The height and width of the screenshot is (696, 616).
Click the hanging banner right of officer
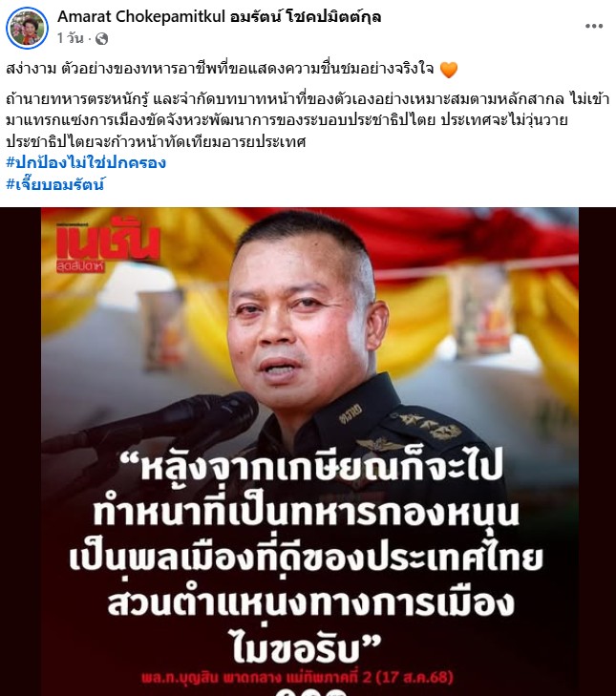coord(479,308)
